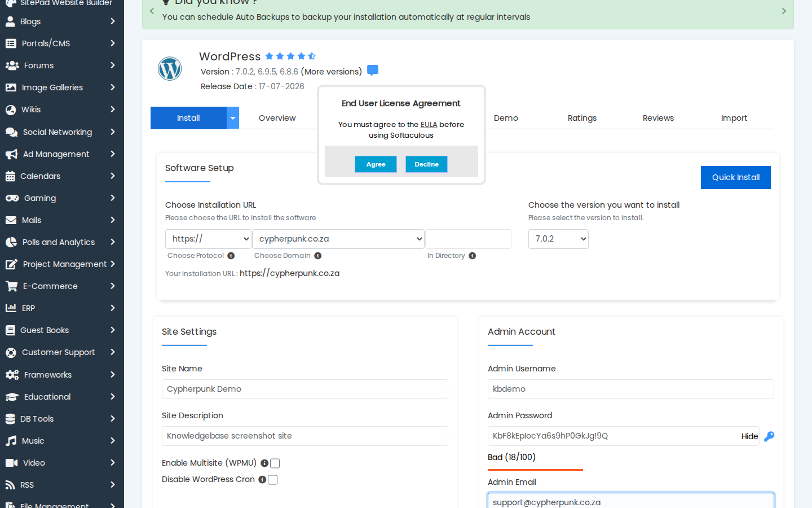Select the Calendars icon
This screenshot has height=508, width=812.
(x=10, y=176)
